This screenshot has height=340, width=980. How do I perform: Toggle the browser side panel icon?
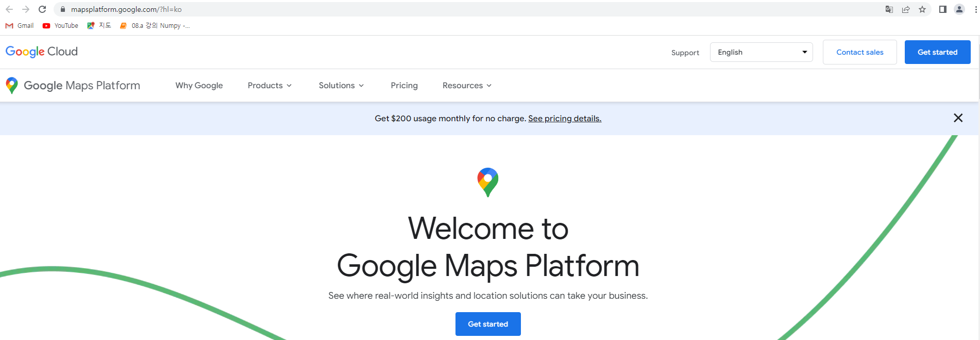[x=943, y=9]
